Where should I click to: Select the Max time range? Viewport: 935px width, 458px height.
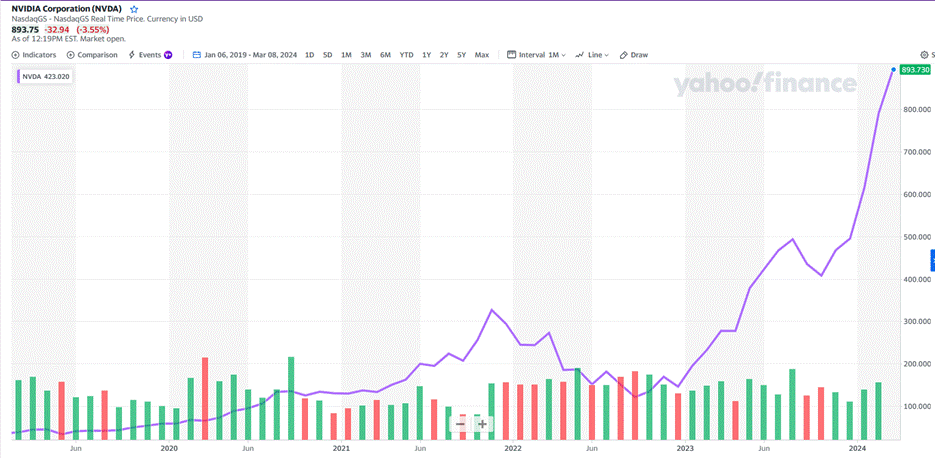click(482, 55)
